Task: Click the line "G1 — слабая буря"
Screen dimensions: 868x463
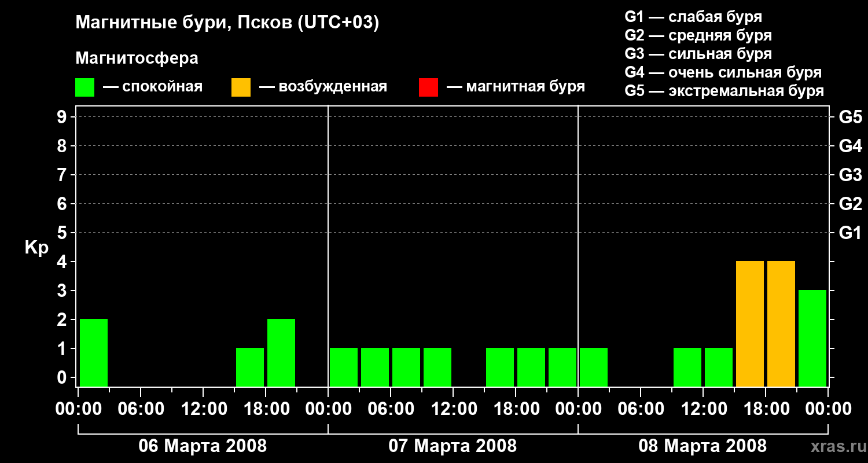Action: (693, 17)
